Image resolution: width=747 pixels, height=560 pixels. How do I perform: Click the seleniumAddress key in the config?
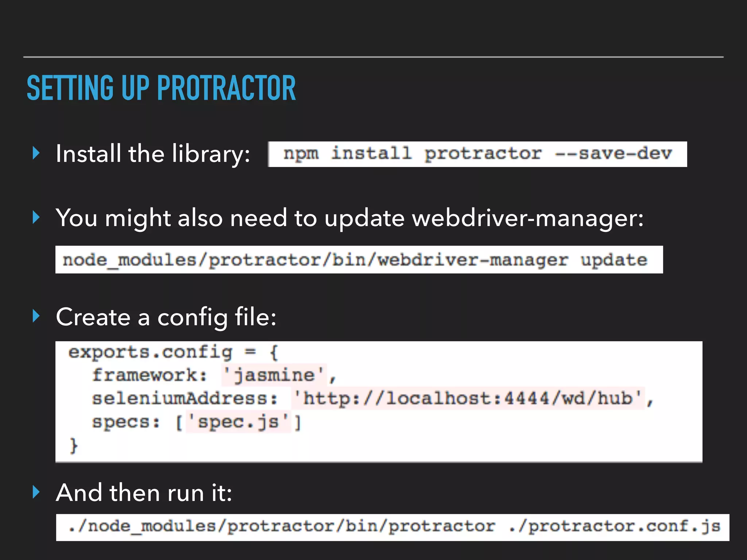(x=184, y=398)
